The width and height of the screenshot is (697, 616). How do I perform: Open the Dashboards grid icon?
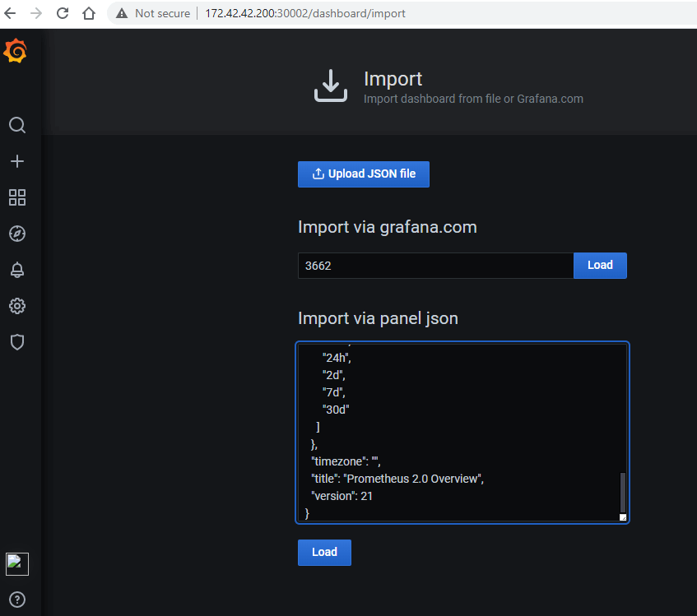[17, 197]
